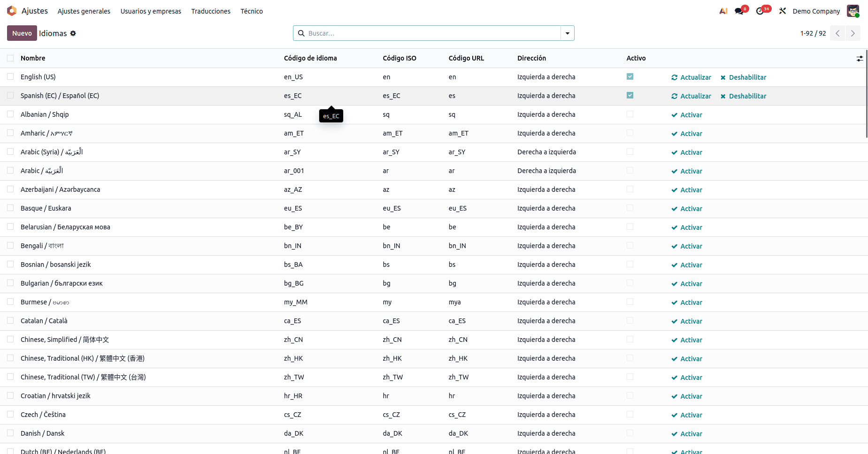868x454 pixels.
Task: Check the row checkbox for Albanian / Shqip
Action: click(10, 114)
